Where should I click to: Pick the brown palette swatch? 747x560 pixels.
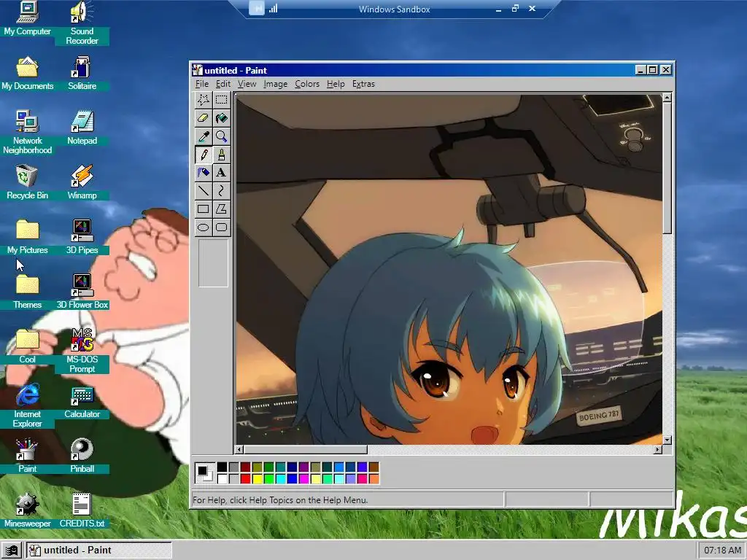374,467
